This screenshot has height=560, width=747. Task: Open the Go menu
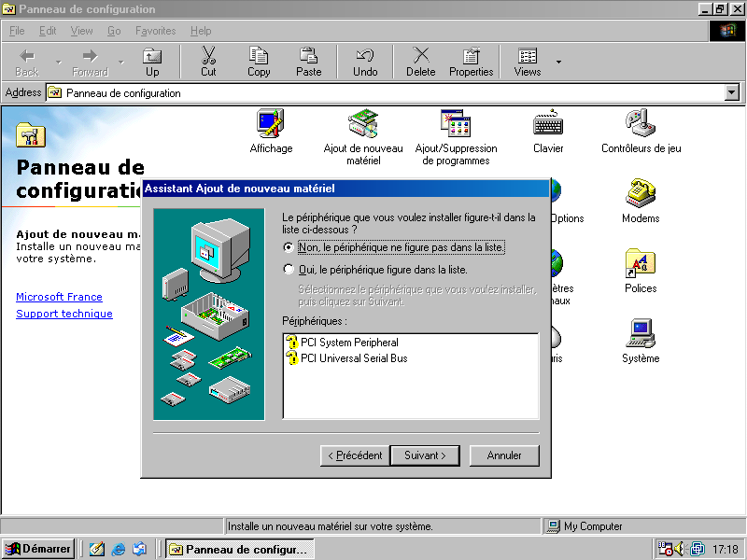click(x=114, y=31)
